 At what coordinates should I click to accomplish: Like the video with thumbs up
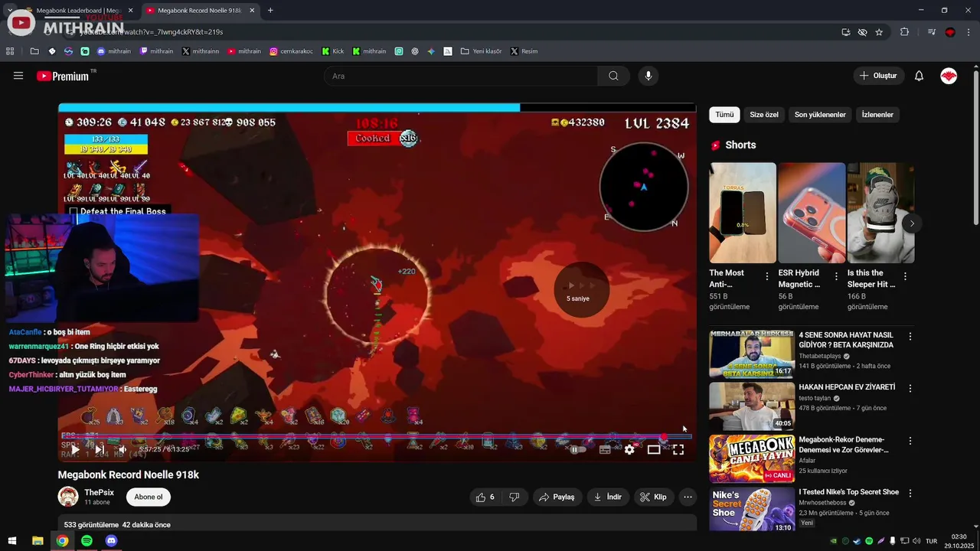(485, 497)
